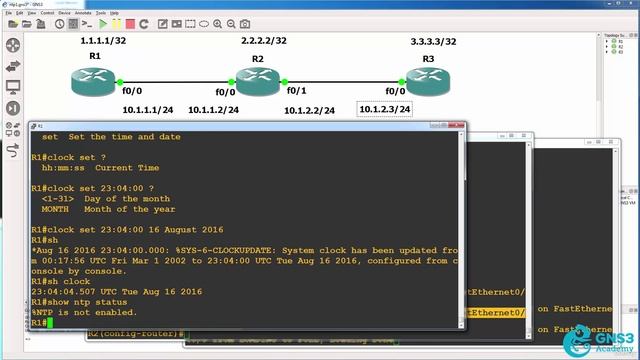The image size is (640, 360).
Task: Click the R1 console vertical scrollbar
Action: [x=461, y=229]
